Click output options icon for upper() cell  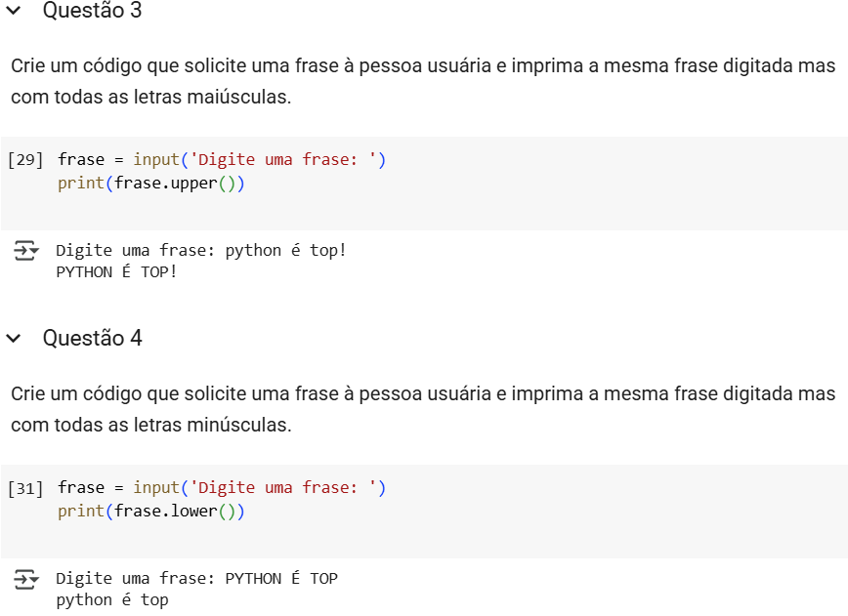point(25,252)
